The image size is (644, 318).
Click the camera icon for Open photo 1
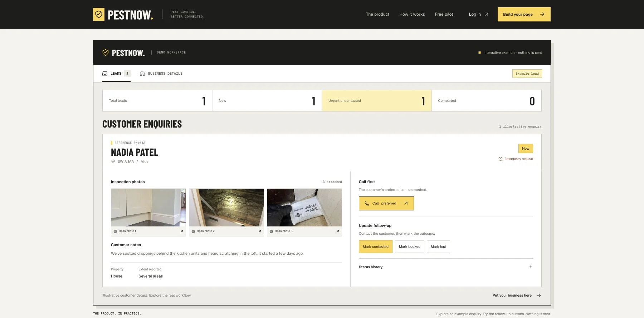click(x=115, y=231)
